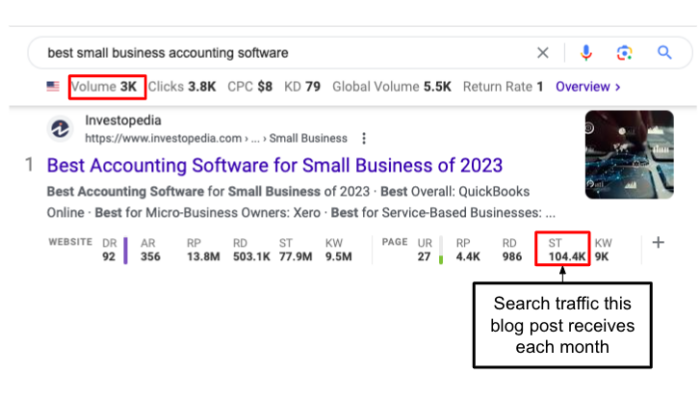This screenshot has width=700, height=401.
Task: Start voice search with the microphone icon
Action: pyautogui.click(x=586, y=53)
